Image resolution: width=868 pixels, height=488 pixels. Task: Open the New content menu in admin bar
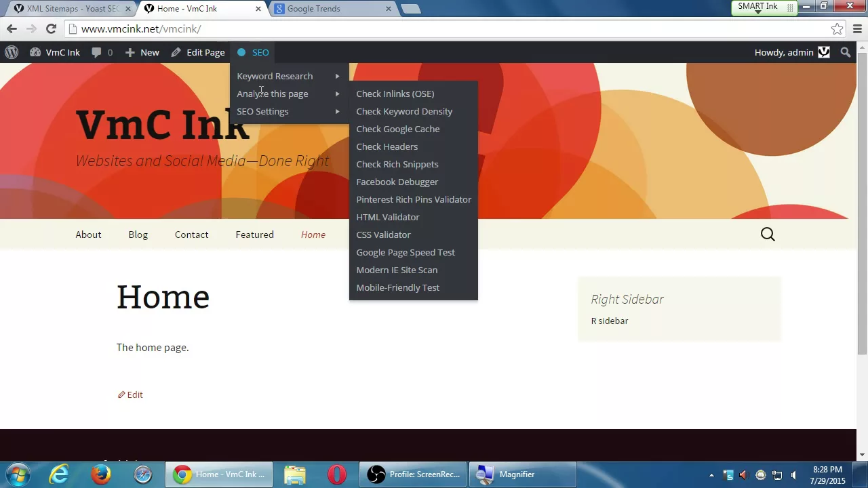[x=142, y=52]
